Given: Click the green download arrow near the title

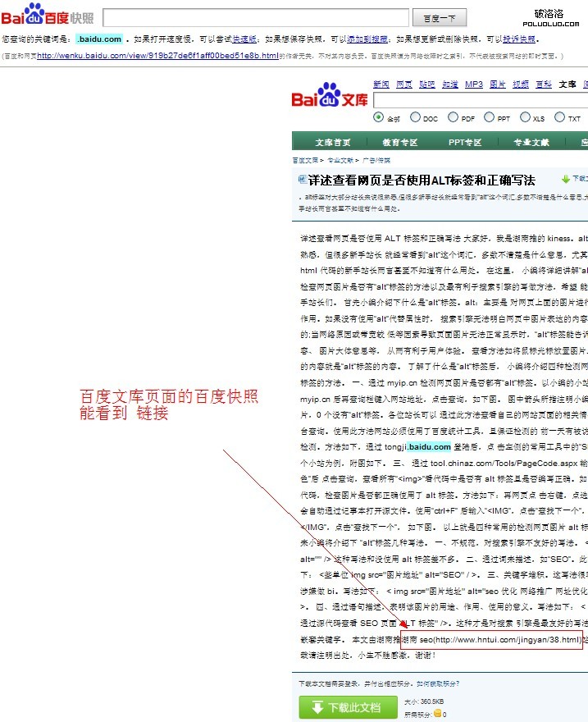Looking at the screenshot, I should 566,178.
